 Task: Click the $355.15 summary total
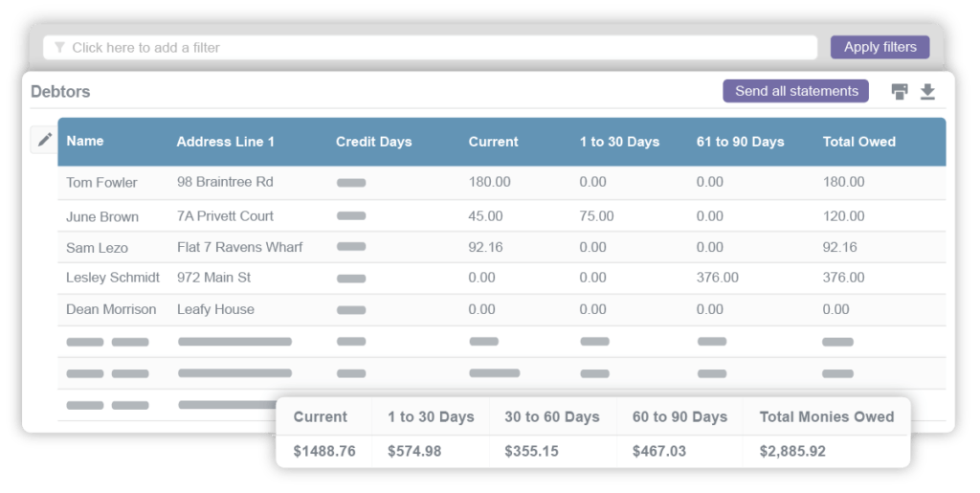coord(532,451)
